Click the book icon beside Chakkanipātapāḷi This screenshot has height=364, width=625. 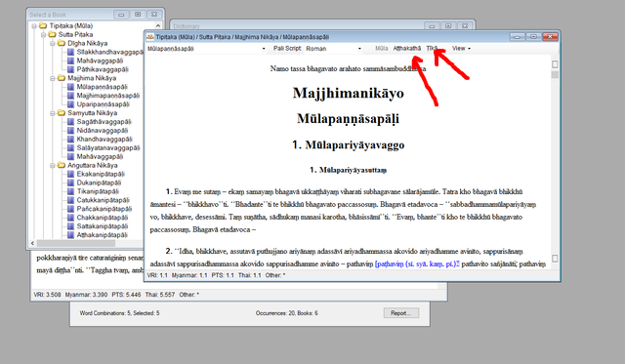point(70,218)
